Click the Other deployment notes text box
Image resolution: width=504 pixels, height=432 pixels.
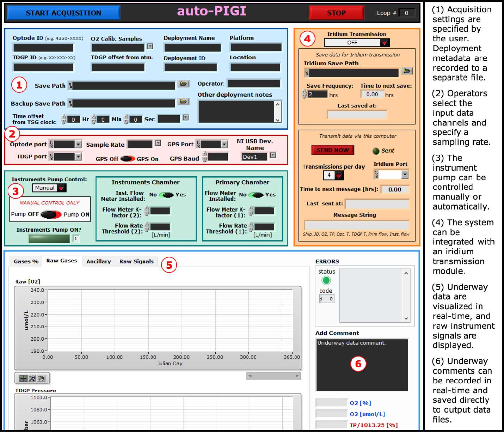[236, 111]
